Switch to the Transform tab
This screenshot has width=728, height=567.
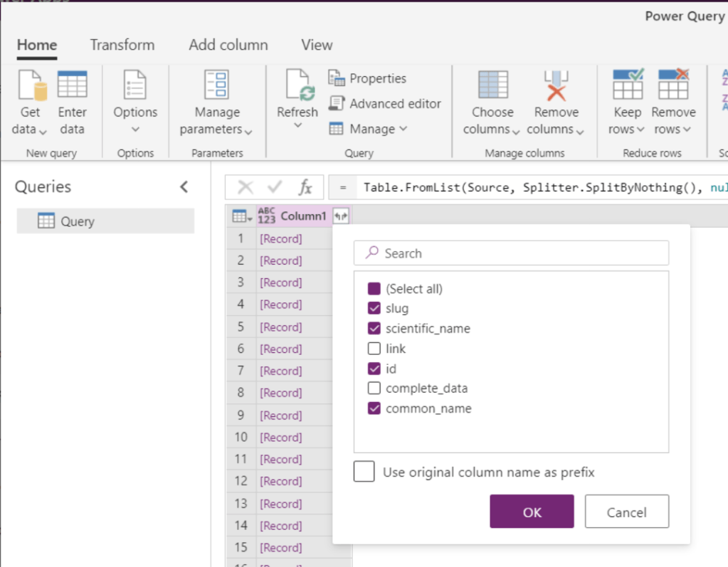[122, 45]
